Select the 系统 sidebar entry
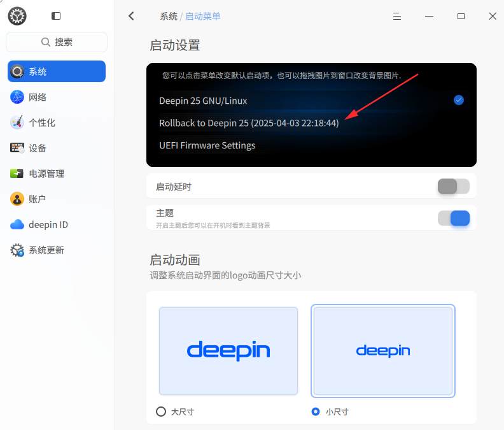 click(57, 71)
